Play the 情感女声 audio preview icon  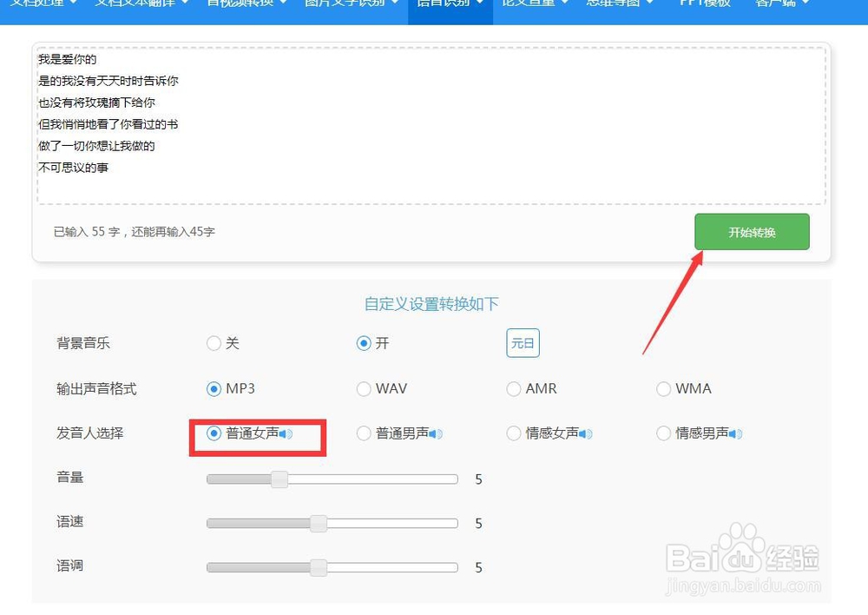[x=585, y=433]
